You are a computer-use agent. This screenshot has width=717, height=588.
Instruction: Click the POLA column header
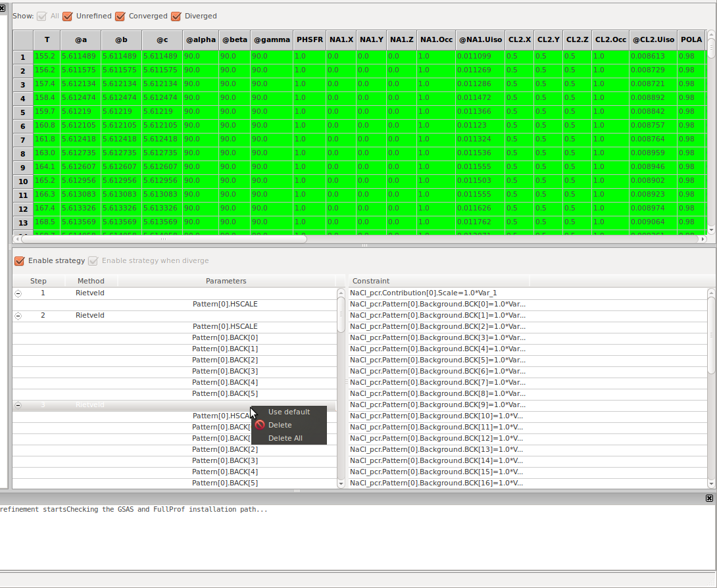pos(691,39)
